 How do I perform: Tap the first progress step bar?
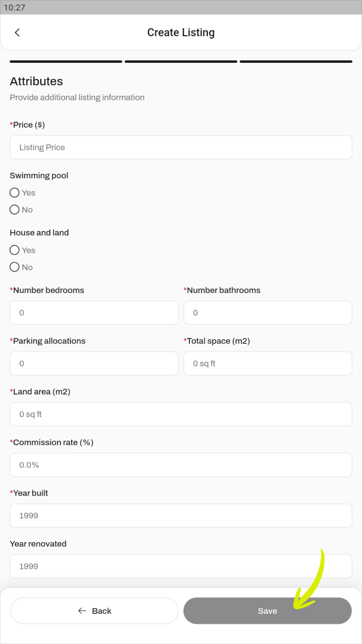coord(66,62)
